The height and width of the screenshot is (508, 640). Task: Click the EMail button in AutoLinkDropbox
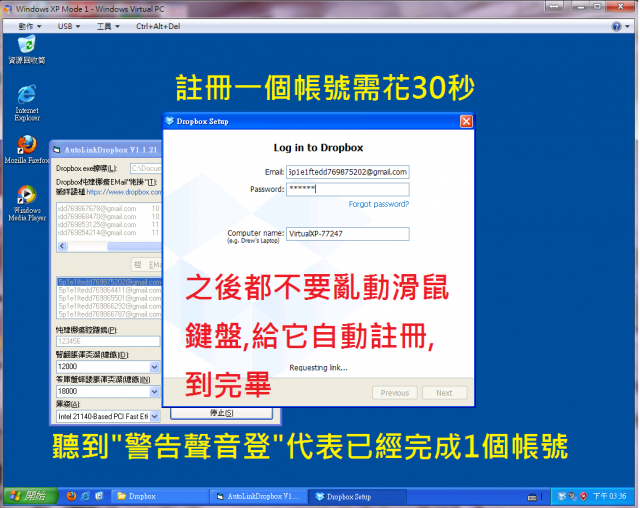(147, 265)
